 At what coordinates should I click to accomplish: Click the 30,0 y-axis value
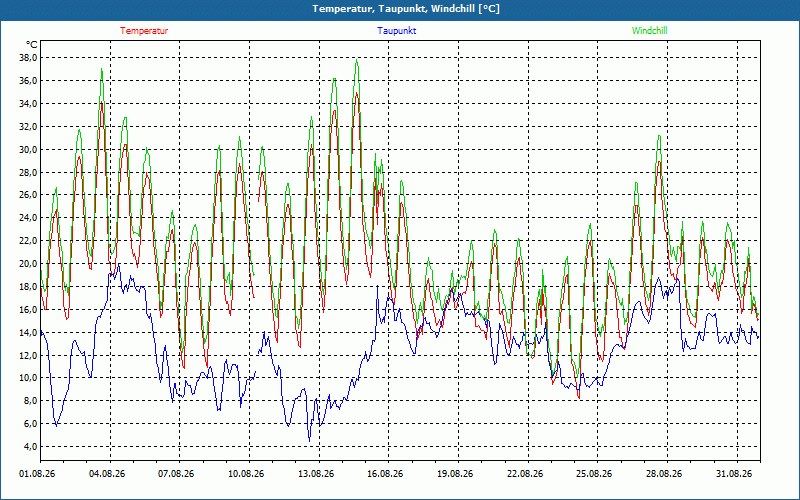[x=28, y=149]
